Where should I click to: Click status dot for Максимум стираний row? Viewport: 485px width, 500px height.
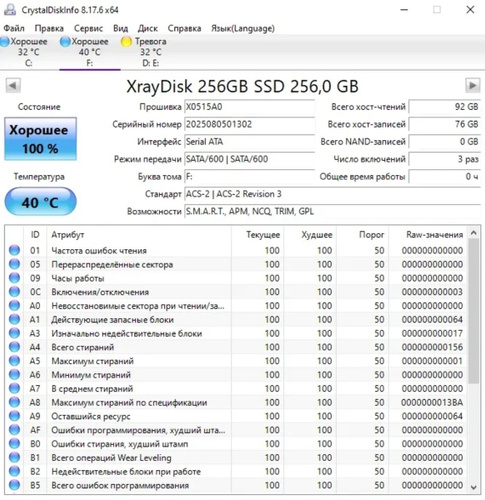point(14,361)
